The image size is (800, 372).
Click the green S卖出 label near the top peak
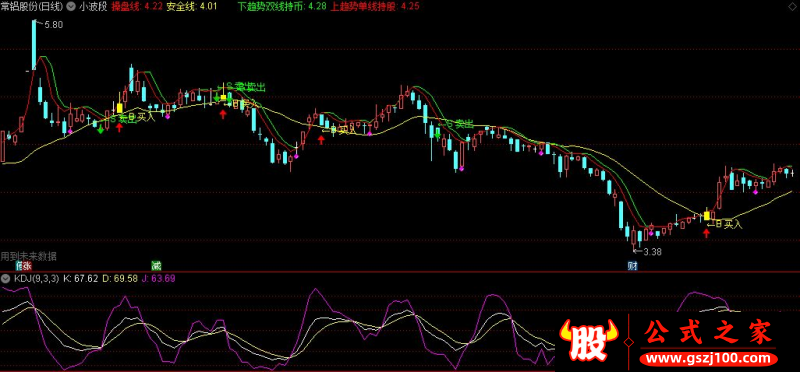pos(245,88)
